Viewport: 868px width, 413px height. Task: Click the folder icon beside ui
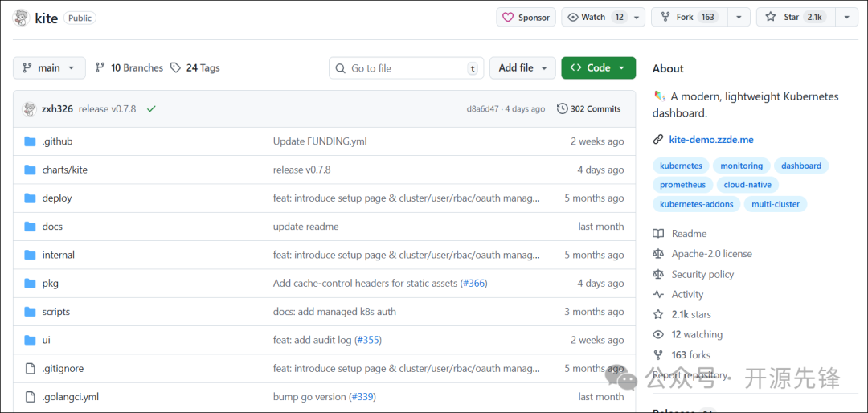point(30,340)
